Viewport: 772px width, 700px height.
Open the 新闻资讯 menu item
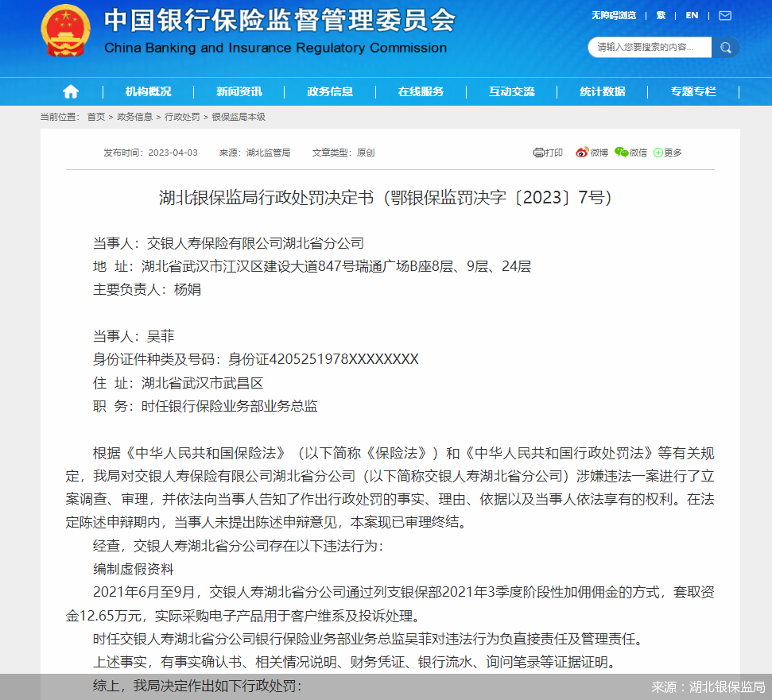pyautogui.click(x=237, y=91)
